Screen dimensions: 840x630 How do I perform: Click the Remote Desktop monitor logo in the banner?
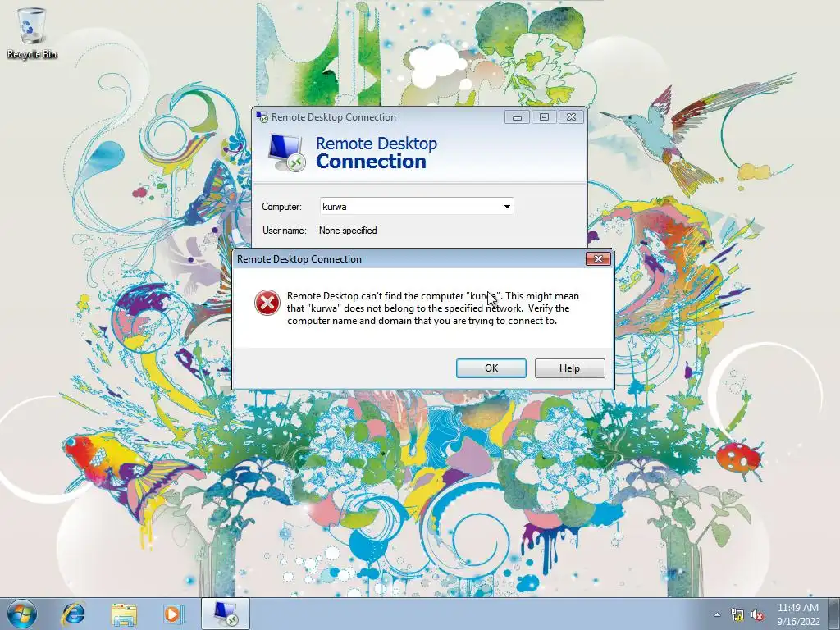(286, 153)
